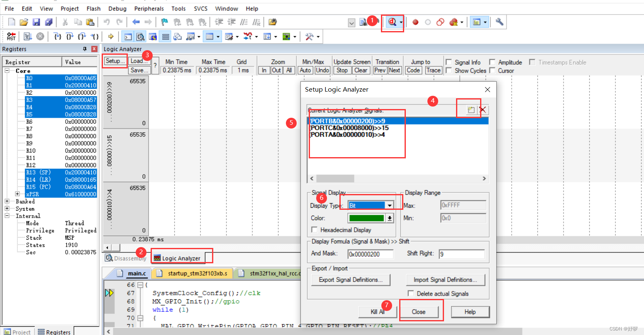This screenshot has height=335, width=644.
Task: Expand the xPSR register
Action: [17, 194]
